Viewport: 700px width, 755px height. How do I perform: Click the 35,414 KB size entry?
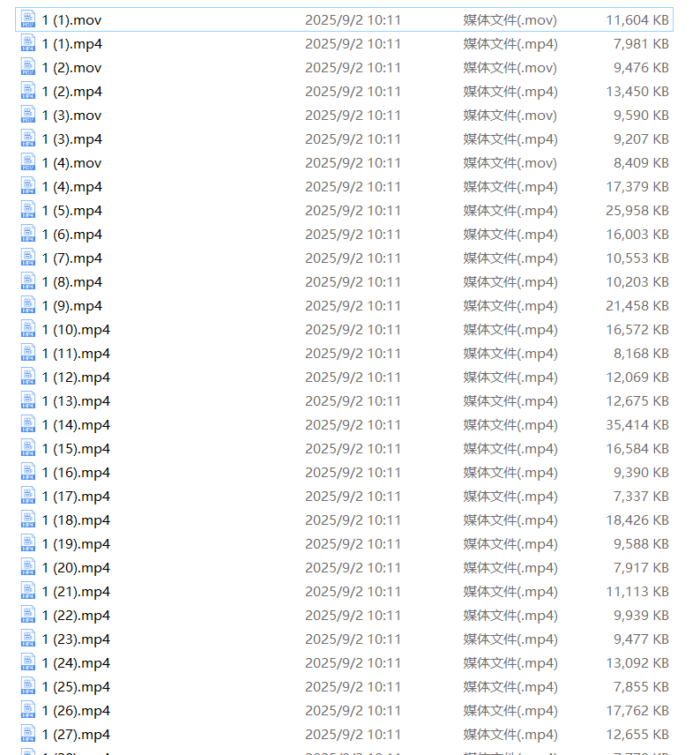coord(637,424)
